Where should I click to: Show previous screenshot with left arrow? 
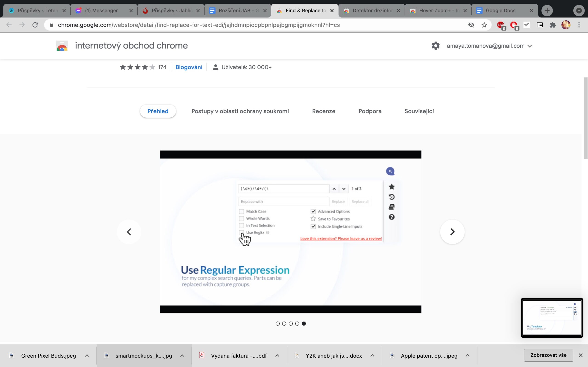(x=129, y=232)
